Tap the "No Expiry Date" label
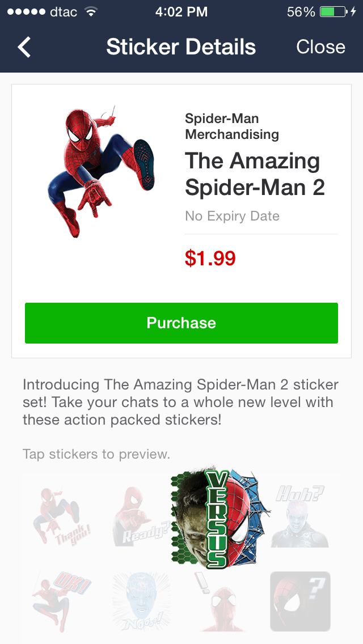Screen dimensions: 363x644 (x=232, y=216)
